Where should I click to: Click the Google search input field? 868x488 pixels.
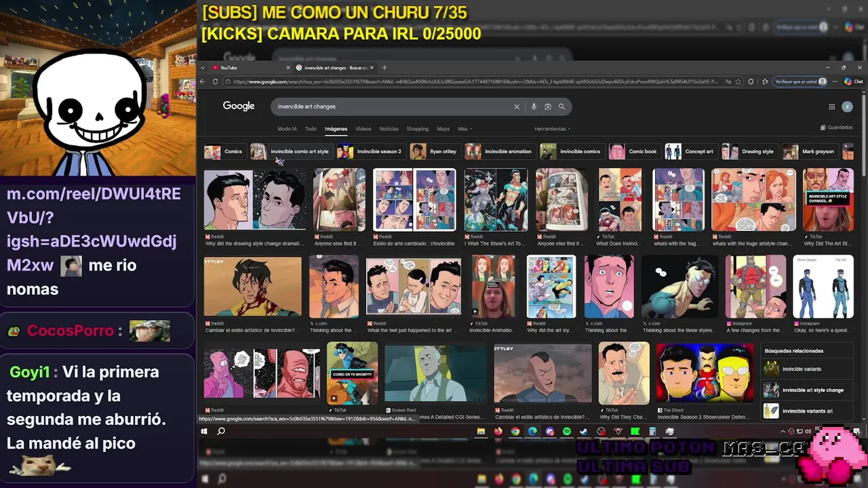click(x=393, y=106)
